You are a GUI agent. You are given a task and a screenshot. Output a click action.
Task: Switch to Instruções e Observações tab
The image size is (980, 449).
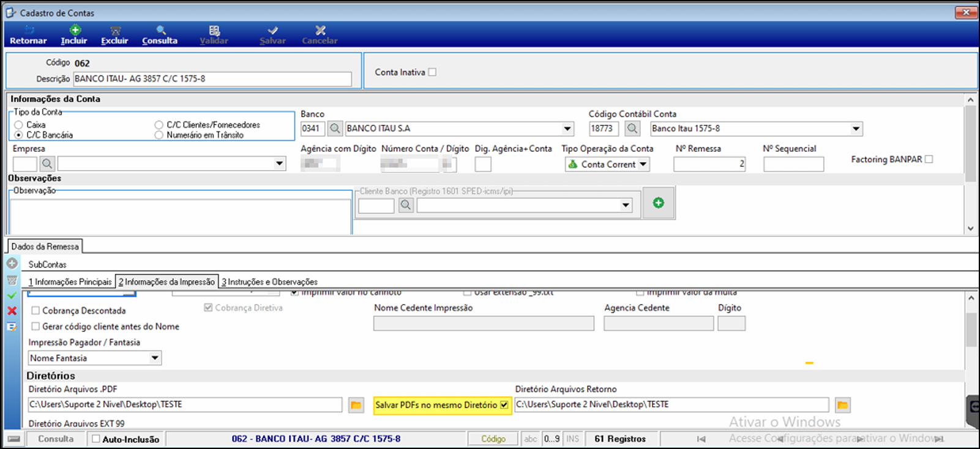(269, 282)
